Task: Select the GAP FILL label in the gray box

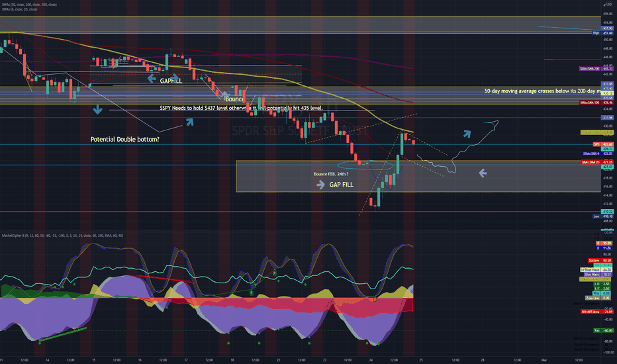Action: (x=341, y=185)
